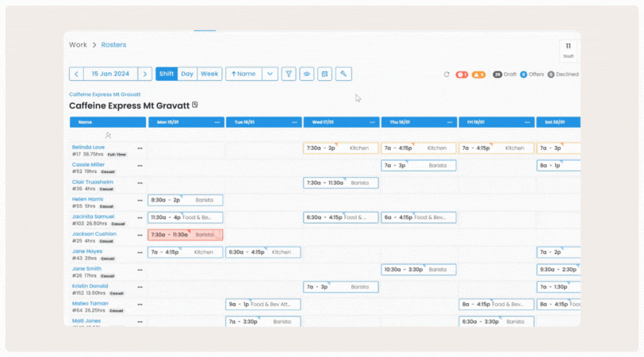The width and height of the screenshot is (644, 357).
Task: Switch roster view to Week
Action: [x=209, y=74]
